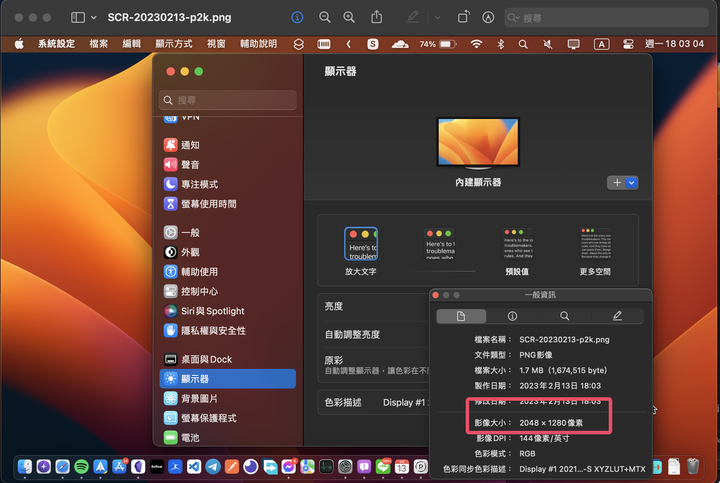Select 一般 in settings sidebar

228,232
